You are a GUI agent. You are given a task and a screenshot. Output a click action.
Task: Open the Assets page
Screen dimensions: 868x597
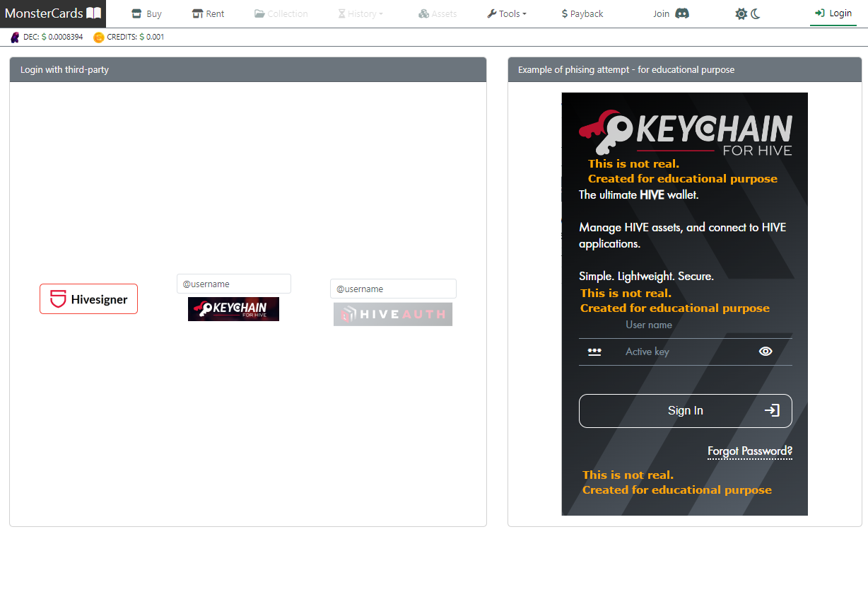click(438, 13)
